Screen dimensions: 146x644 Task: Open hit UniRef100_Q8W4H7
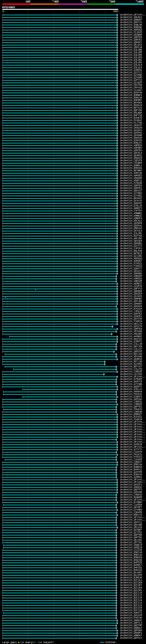tap(131, 20)
